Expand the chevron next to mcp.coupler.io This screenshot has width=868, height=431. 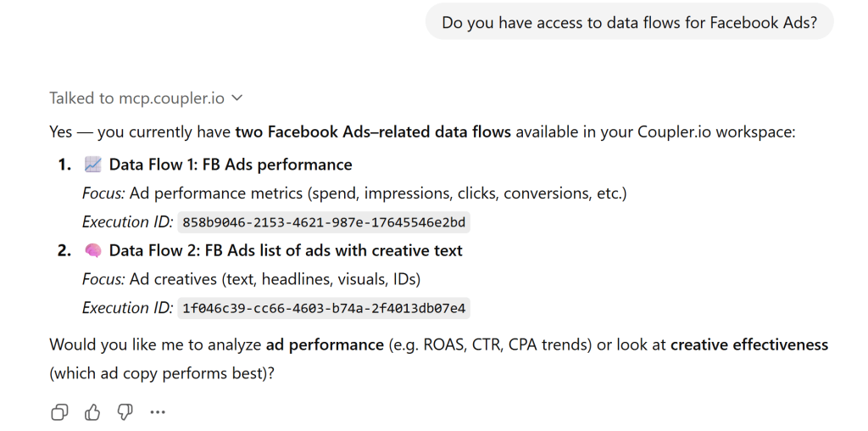pyautogui.click(x=237, y=98)
